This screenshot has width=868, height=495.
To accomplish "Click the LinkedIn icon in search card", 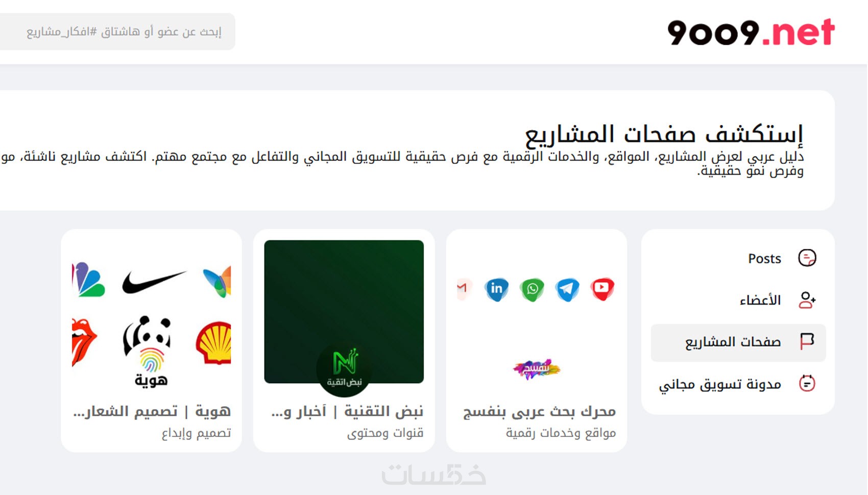I will click(x=497, y=289).
